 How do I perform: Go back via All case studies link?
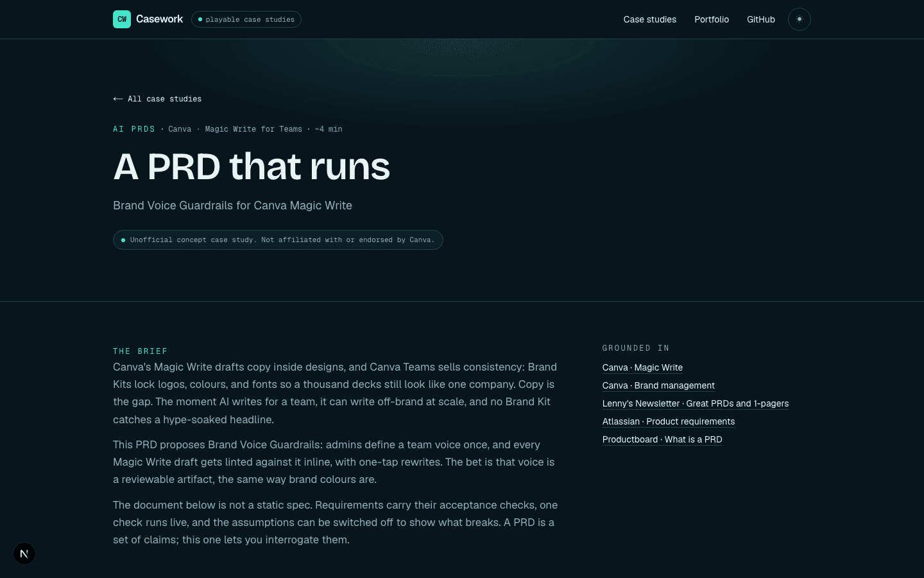pyautogui.click(x=157, y=99)
